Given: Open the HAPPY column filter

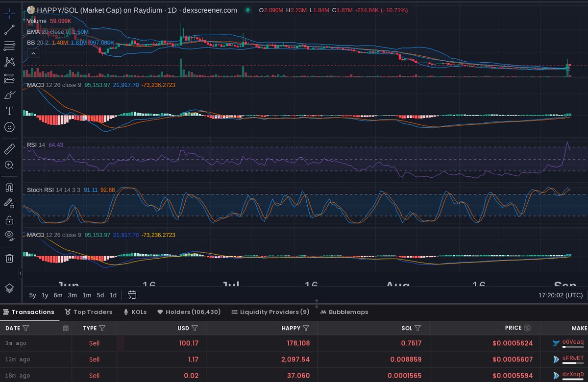Looking at the screenshot, I should pyautogui.click(x=306, y=328).
